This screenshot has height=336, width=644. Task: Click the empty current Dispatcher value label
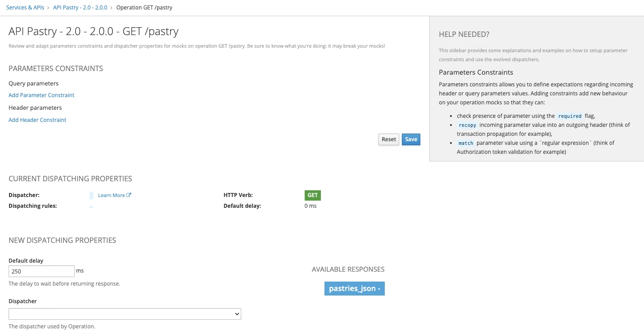(91, 195)
